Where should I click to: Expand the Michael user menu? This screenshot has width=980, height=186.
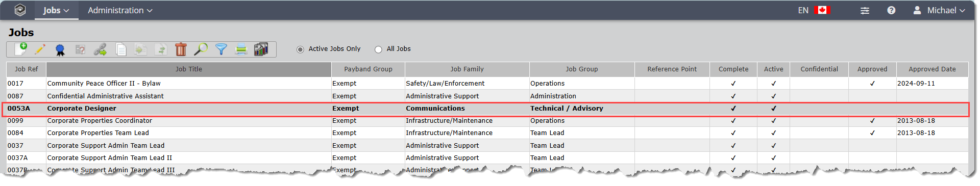click(946, 10)
